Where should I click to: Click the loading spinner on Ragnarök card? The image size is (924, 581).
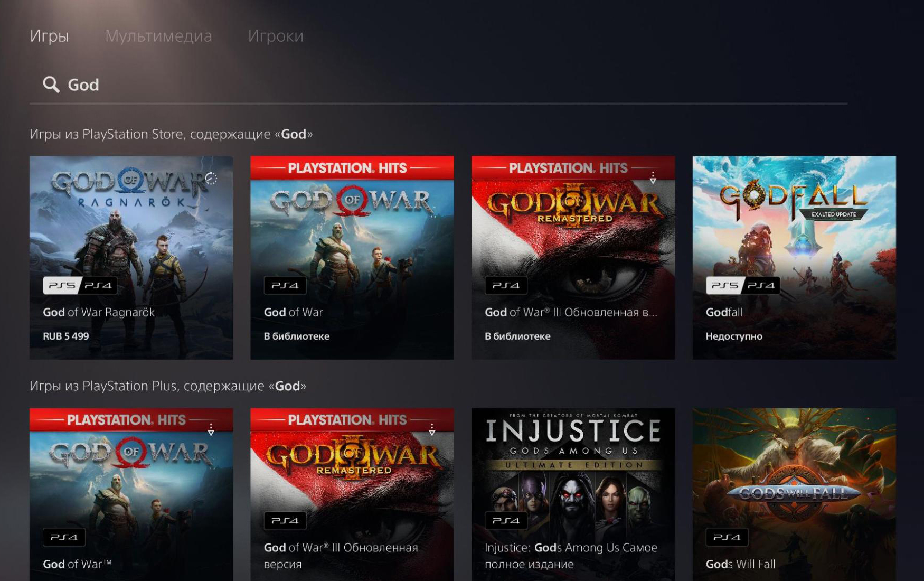[x=211, y=178]
